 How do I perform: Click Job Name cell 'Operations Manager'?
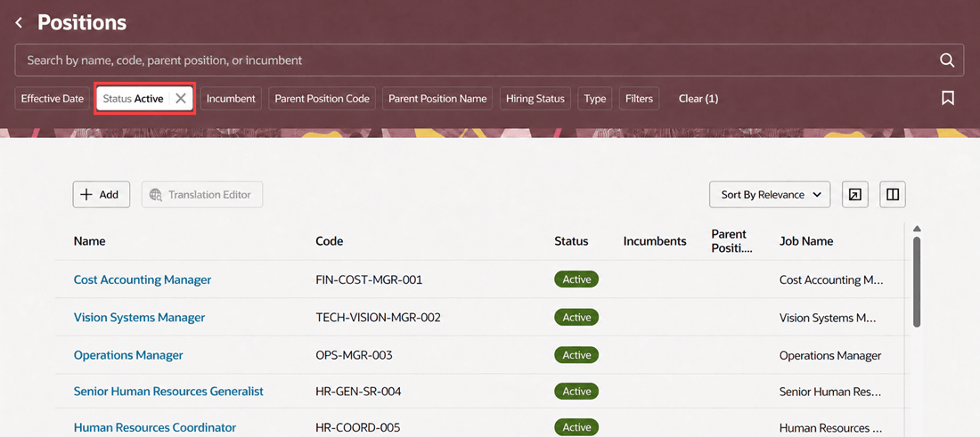830,355
